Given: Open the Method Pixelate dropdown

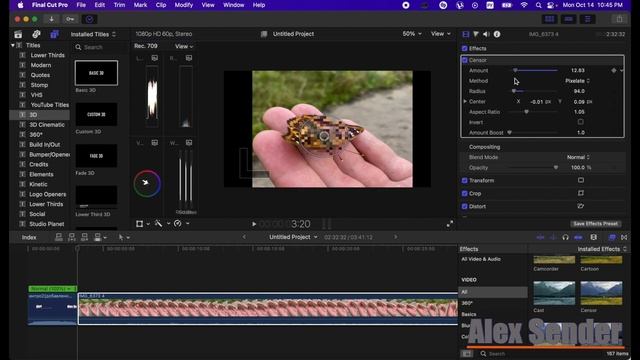Looking at the screenshot, I should click(577, 81).
